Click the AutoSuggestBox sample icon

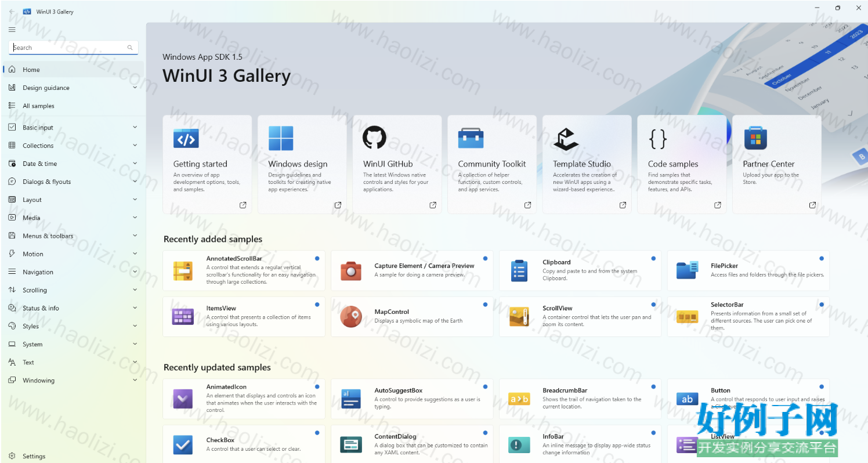pyautogui.click(x=351, y=399)
